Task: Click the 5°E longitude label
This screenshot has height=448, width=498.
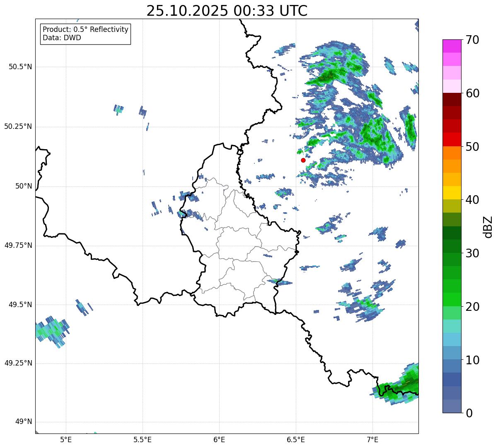Action: coord(66,439)
